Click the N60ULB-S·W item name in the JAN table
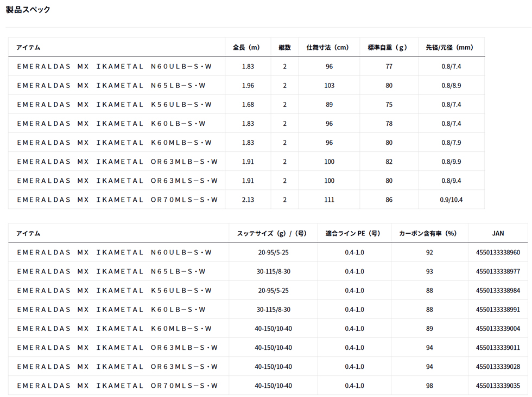The height and width of the screenshot is (397, 532). (x=115, y=253)
